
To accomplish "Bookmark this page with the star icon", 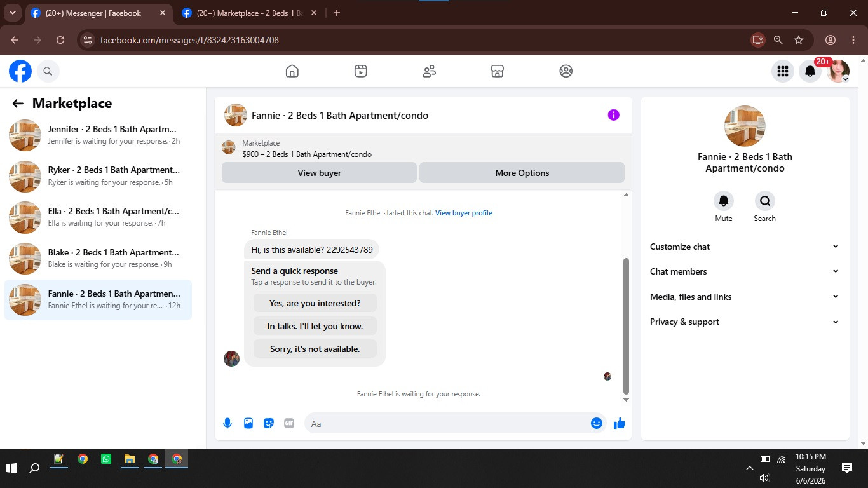I will pos(799,40).
